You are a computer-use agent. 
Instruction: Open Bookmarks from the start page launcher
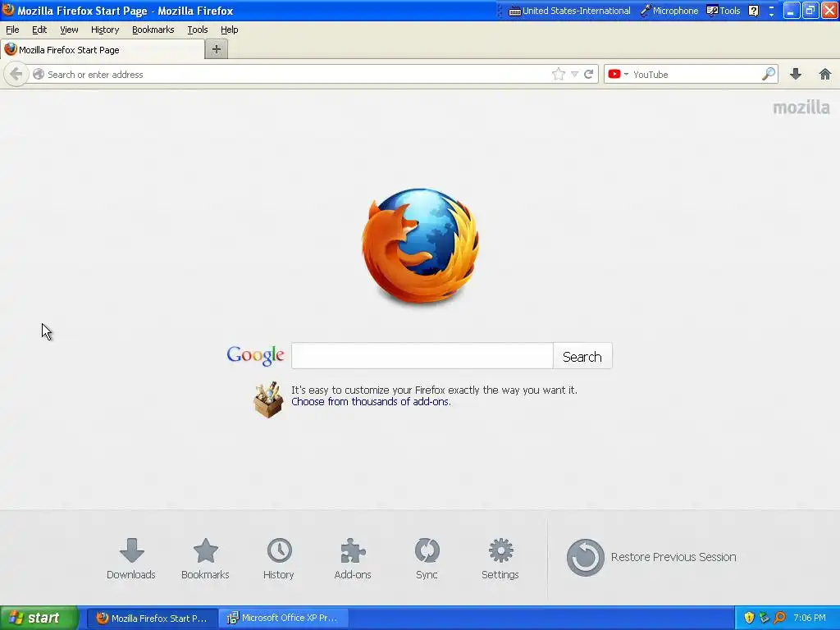[205, 559]
